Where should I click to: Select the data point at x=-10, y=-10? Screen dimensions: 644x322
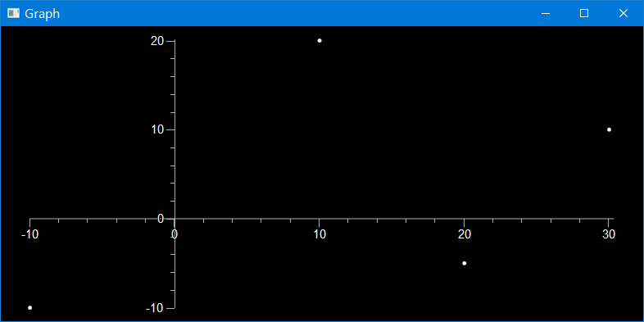(30, 307)
